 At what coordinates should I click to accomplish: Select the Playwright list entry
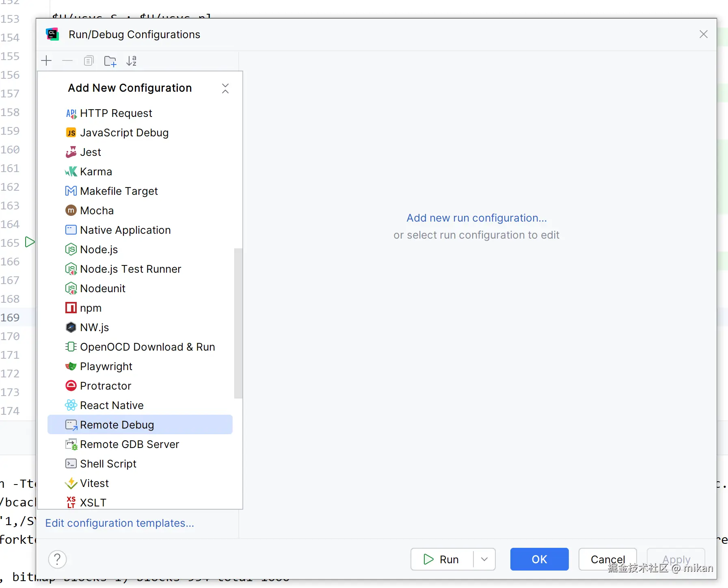click(x=140, y=366)
